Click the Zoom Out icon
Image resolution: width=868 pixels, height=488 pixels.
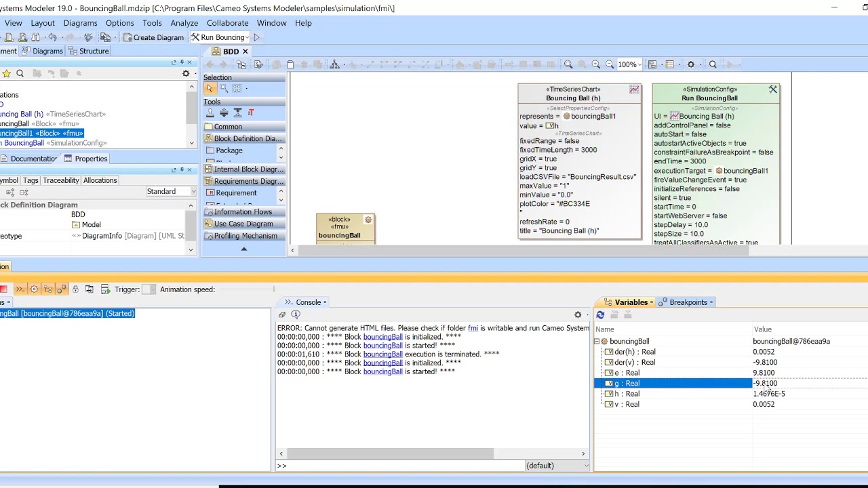609,64
